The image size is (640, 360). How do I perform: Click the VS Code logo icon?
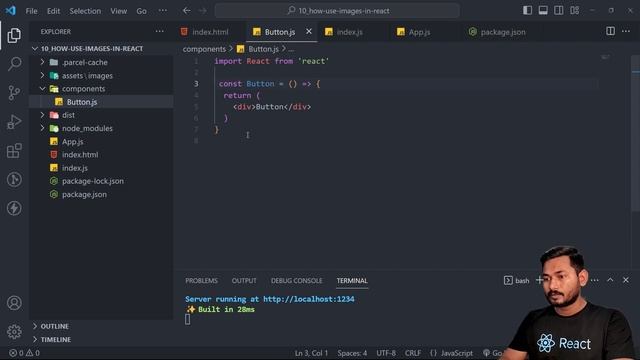point(11,11)
